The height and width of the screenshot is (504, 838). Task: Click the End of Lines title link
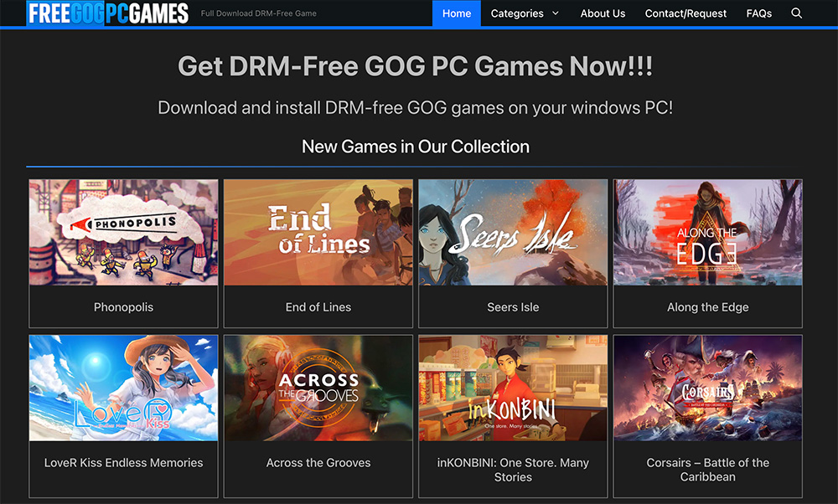[x=318, y=307]
